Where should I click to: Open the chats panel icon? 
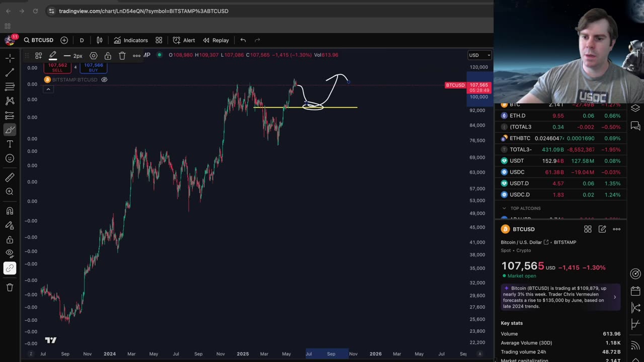[x=635, y=126]
